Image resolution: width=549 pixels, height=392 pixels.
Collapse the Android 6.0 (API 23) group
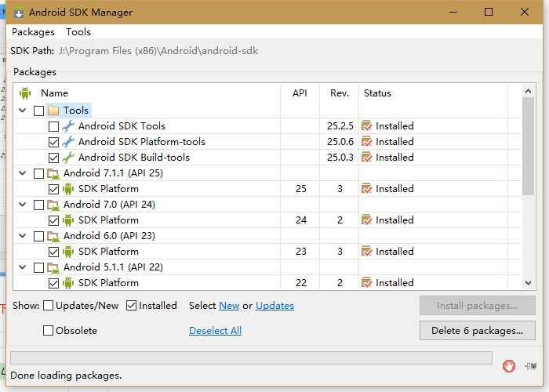23,235
